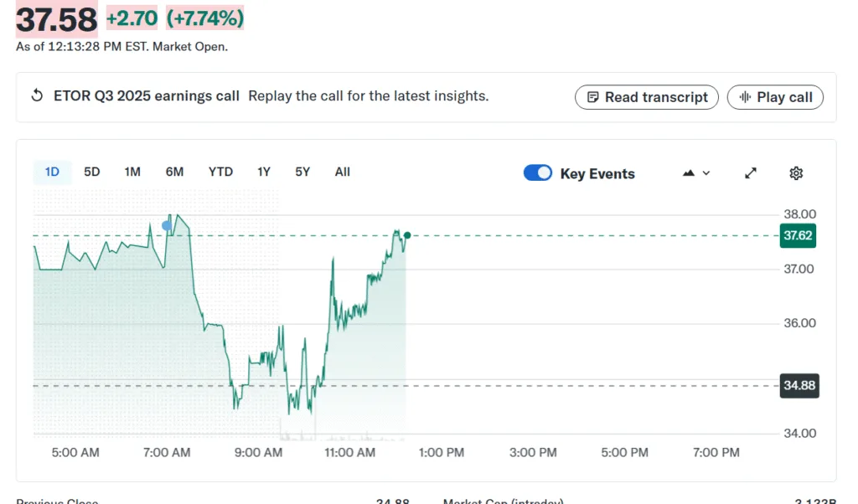
Task: Switch to the 5D chart view
Action: tap(91, 171)
